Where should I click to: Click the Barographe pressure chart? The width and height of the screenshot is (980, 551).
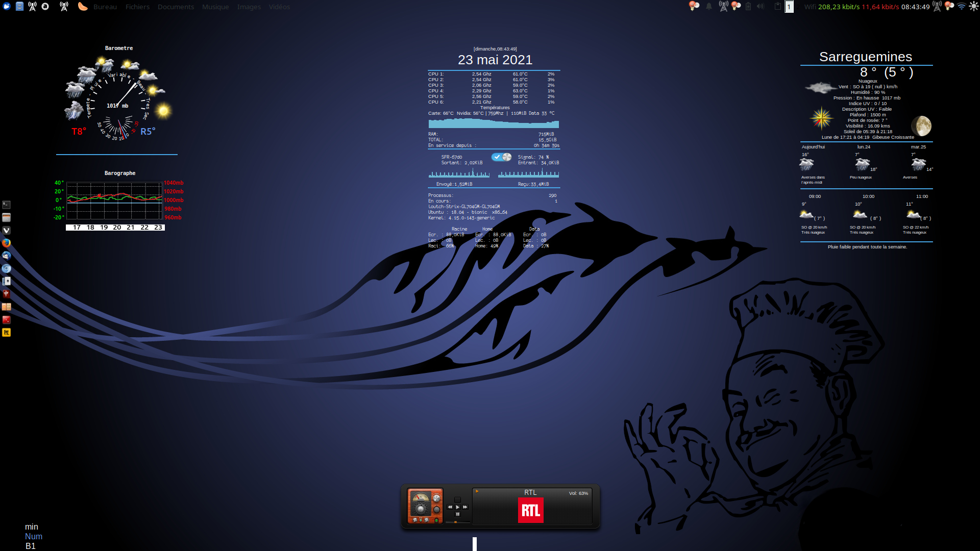click(114, 200)
